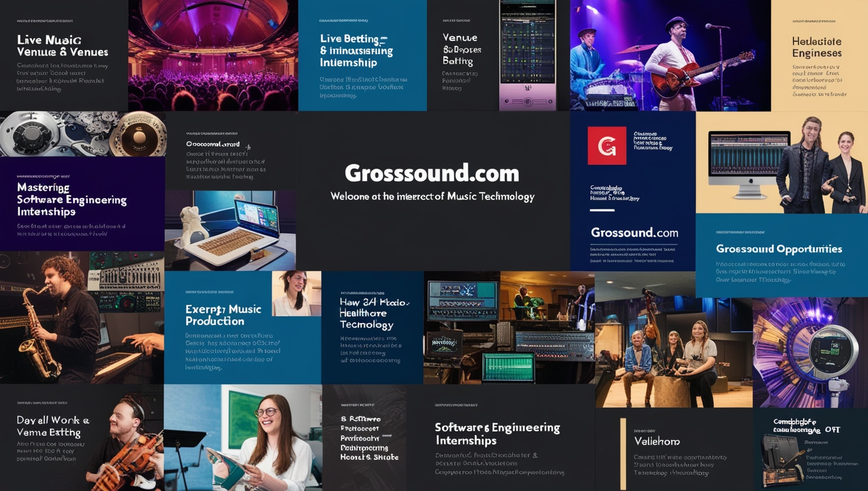
Task: Click the gears and speaker image
Action: click(x=83, y=134)
